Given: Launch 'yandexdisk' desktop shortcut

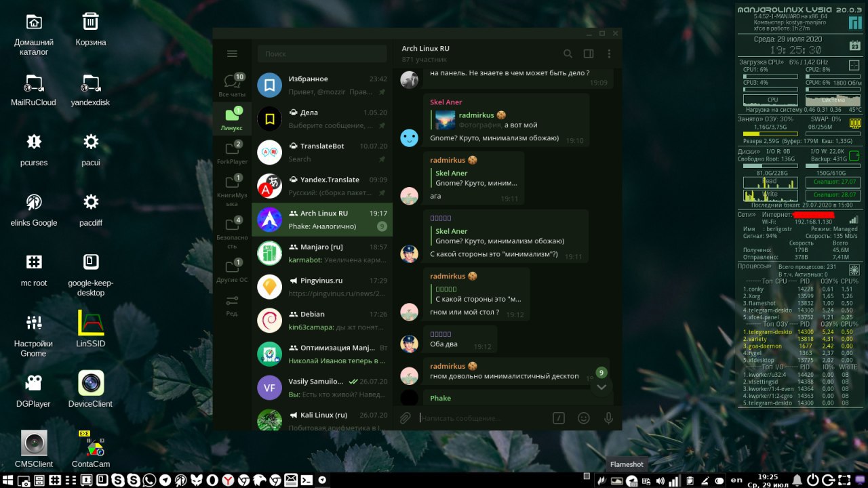Looking at the screenshot, I should click(90, 90).
